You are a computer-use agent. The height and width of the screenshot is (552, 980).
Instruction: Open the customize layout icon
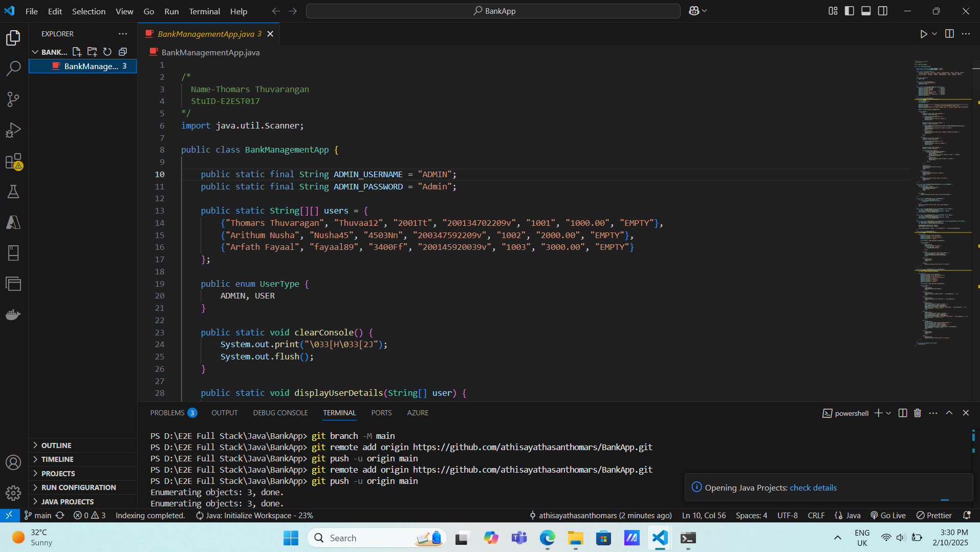(833, 11)
